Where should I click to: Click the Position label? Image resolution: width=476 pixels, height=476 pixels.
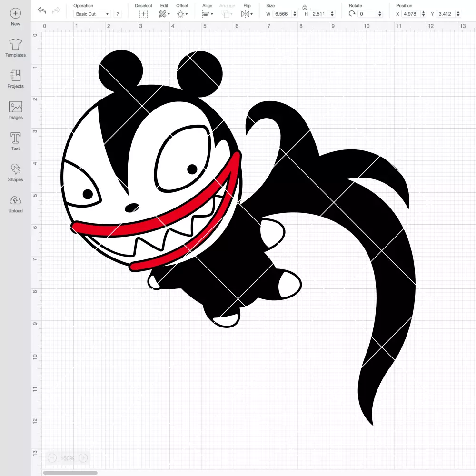(x=404, y=5)
